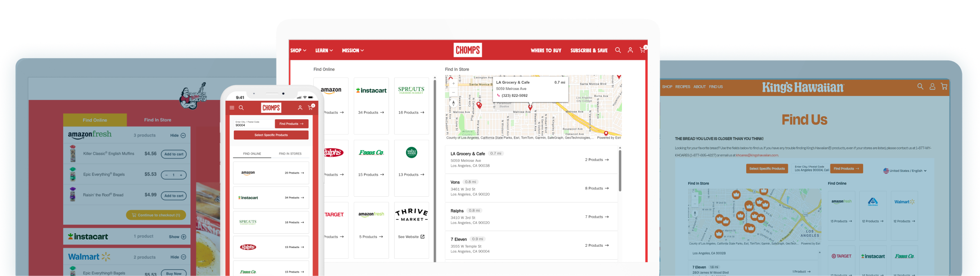The width and height of the screenshot is (980, 276).
Task: Click Continue to checkout button
Action: pos(156,215)
